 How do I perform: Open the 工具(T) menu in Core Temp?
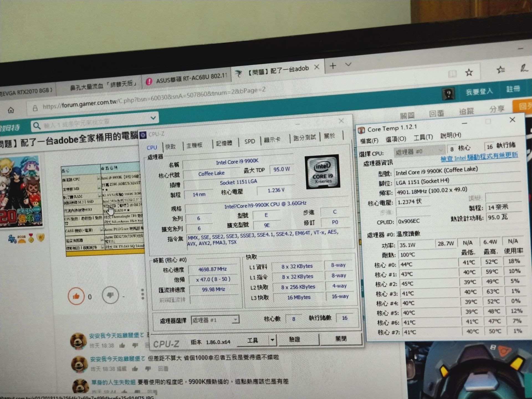click(423, 138)
